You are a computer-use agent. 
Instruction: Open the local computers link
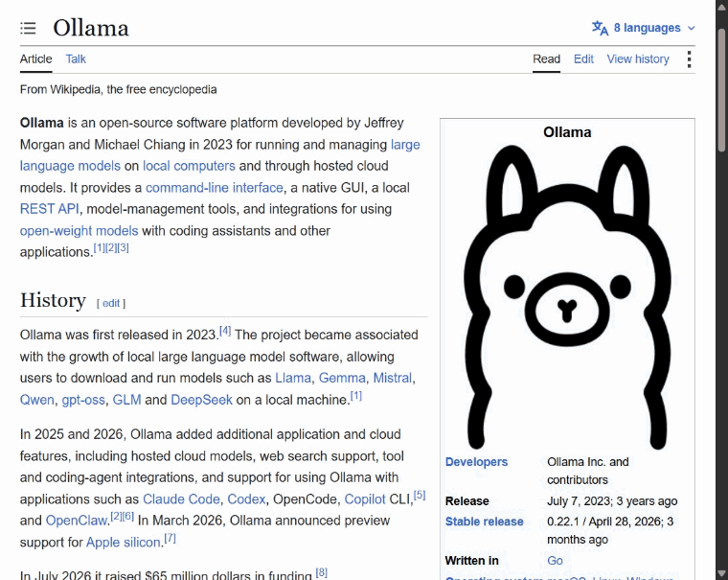point(189,166)
